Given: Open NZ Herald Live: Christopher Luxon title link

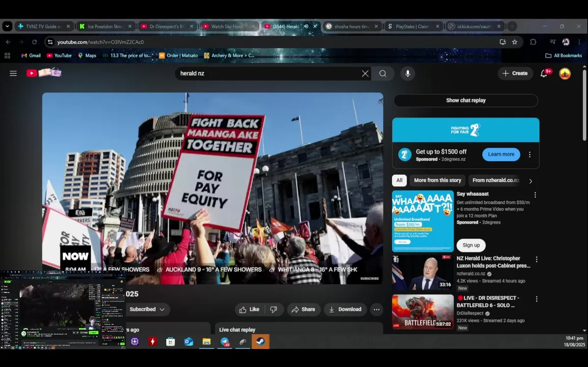Looking at the screenshot, I should pyautogui.click(x=493, y=262).
